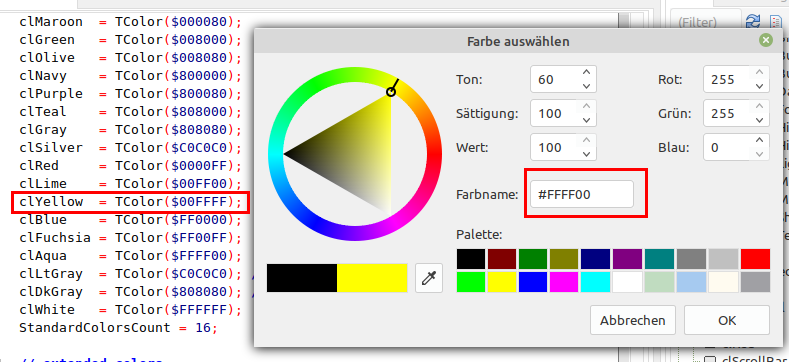Click the clMaroon code line
The image size is (789, 362).
click(x=130, y=22)
